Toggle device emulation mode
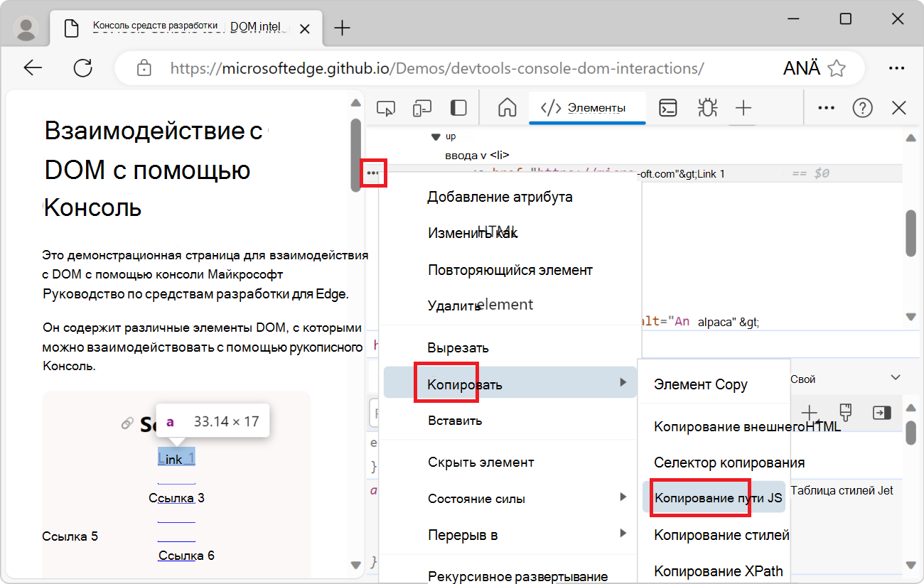 pyautogui.click(x=422, y=107)
